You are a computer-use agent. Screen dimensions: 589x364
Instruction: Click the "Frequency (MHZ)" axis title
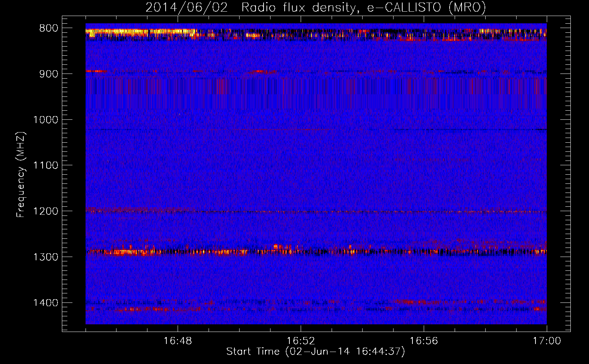coord(21,174)
